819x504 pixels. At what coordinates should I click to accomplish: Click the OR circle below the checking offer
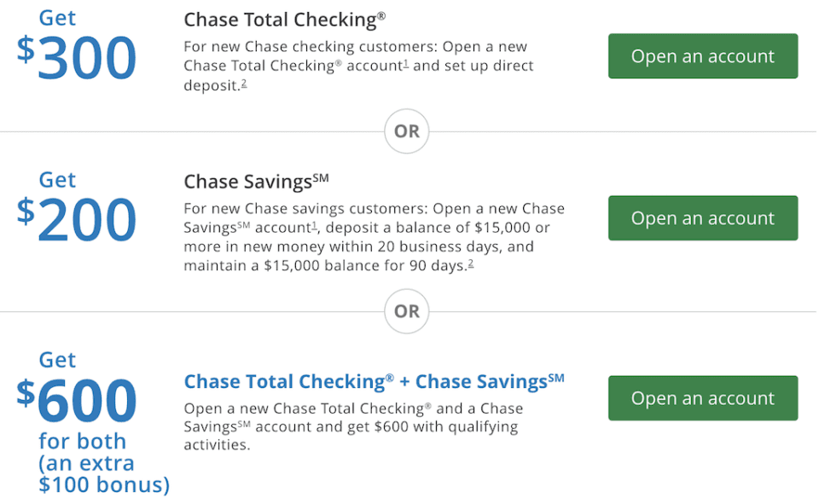click(x=407, y=132)
